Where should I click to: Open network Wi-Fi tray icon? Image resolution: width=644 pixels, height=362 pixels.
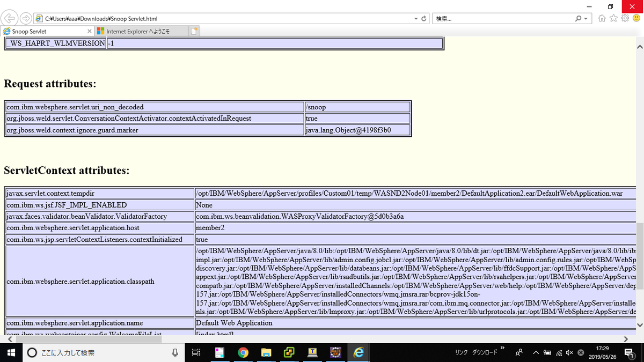coord(559,352)
